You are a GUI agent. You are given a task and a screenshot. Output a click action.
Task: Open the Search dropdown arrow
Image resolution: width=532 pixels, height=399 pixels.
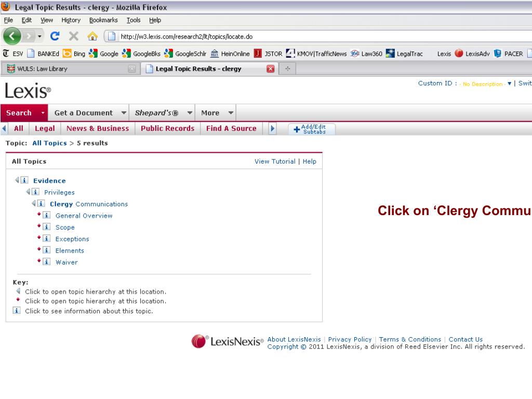(x=43, y=113)
